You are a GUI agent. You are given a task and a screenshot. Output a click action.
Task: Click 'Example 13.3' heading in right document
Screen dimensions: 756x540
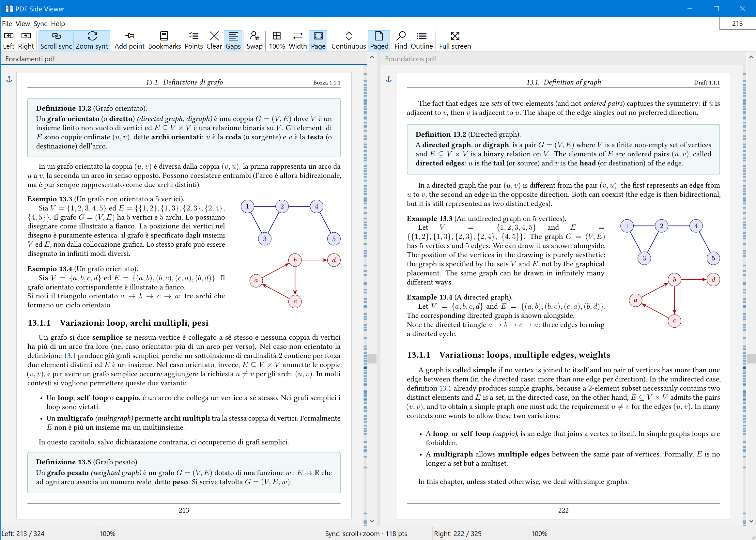pos(429,219)
